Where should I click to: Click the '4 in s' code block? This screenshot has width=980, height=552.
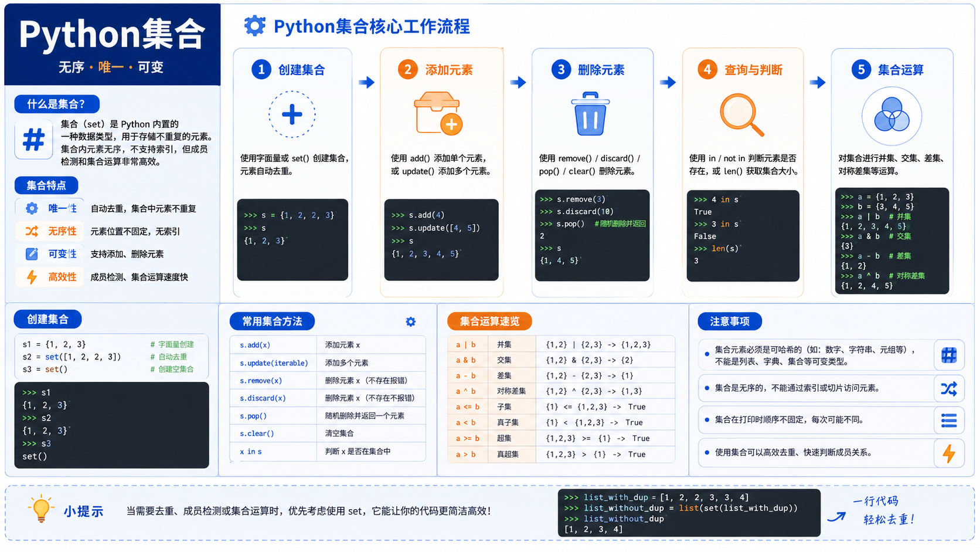pyautogui.click(x=743, y=236)
